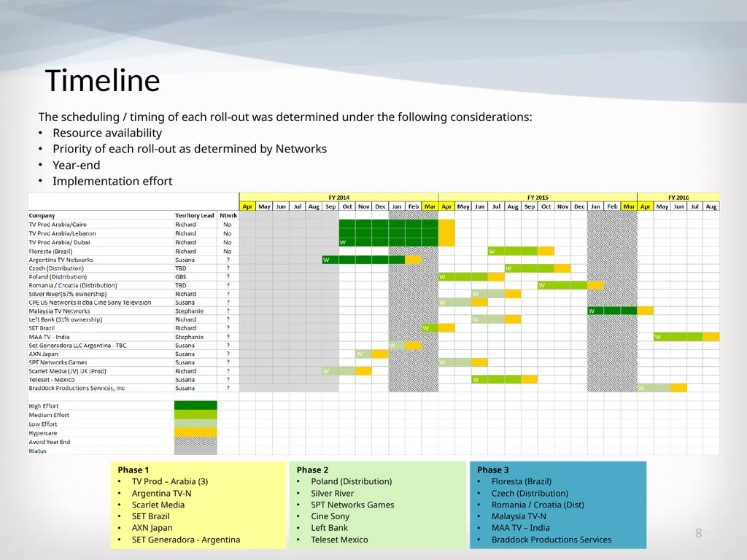The width and height of the screenshot is (747, 560).
Task: Click the 'Phase 3' box heading
Action: click(492, 470)
